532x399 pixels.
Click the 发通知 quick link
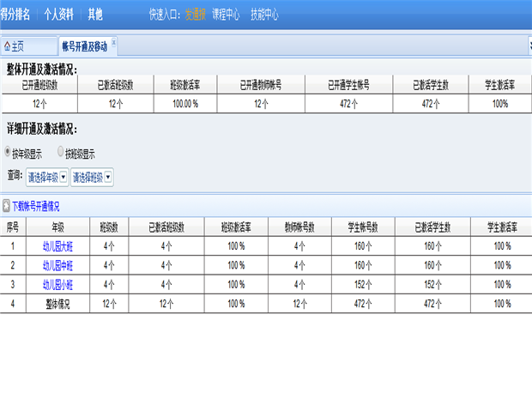coord(195,15)
